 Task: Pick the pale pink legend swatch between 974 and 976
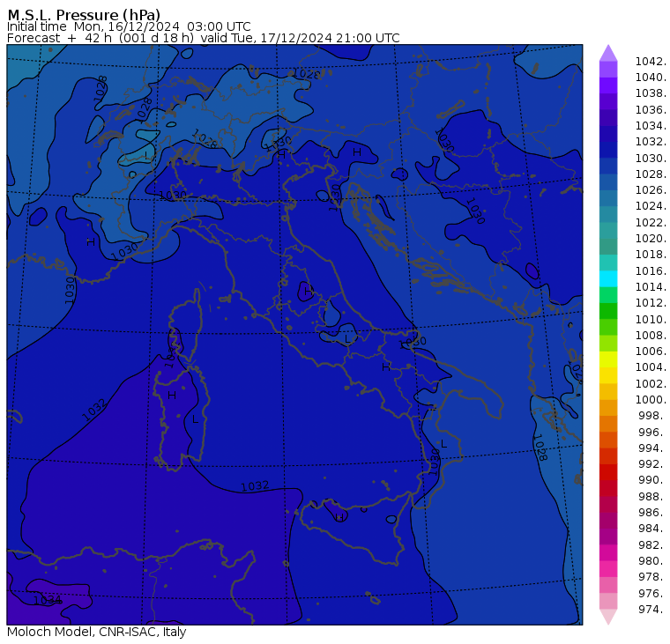[608, 601]
